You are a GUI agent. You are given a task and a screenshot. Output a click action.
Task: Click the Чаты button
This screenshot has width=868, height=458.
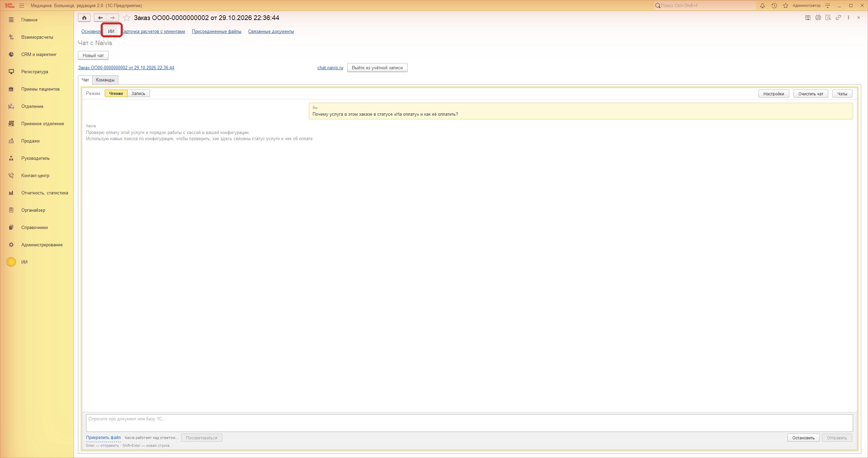(842, 94)
